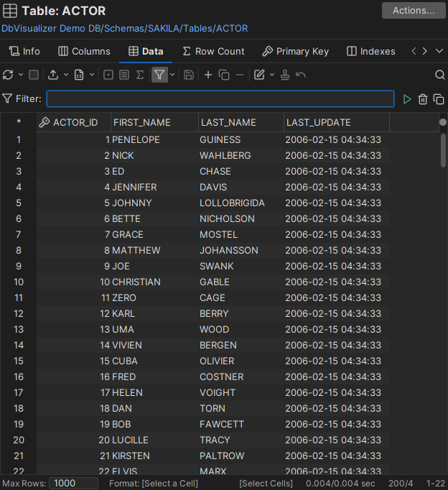Click into the Filter text field
The image size is (448, 490).
pyautogui.click(x=220, y=99)
